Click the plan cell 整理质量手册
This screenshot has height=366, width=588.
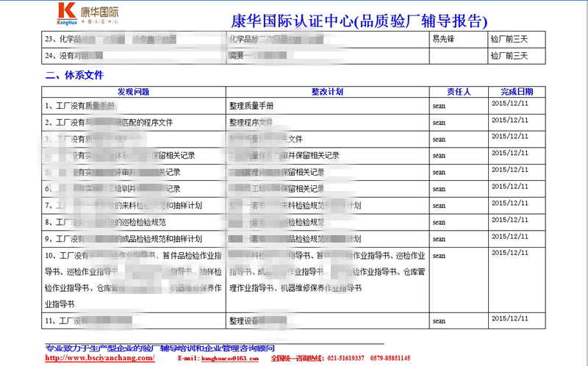328,106
